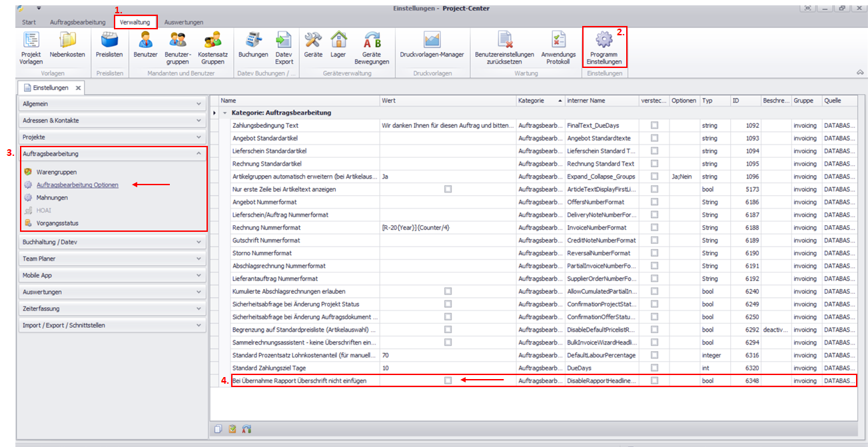
Task: Click Programm Einstellungen gear icon
Action: pyautogui.click(x=604, y=41)
